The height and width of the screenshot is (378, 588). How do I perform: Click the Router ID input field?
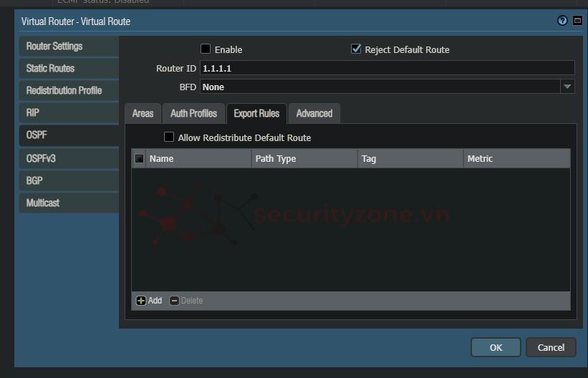pos(387,68)
